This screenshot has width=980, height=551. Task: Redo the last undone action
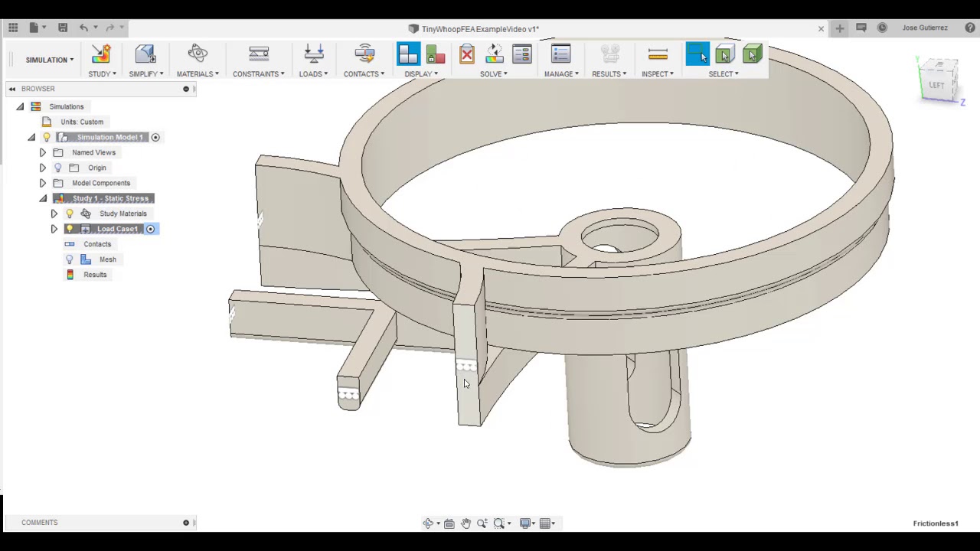coord(109,28)
